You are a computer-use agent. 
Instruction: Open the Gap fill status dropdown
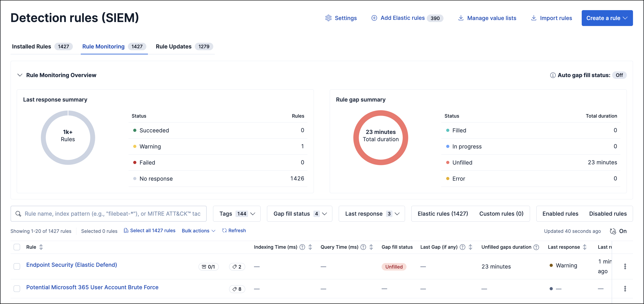tap(299, 214)
